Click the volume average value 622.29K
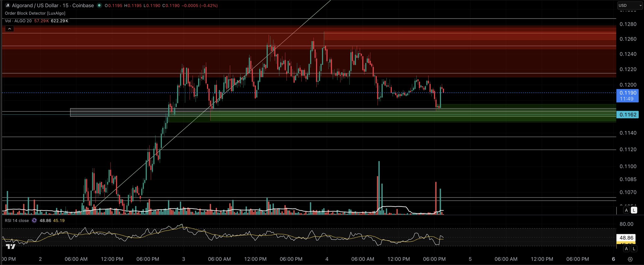Screen dimensions: 644x265 [59, 21]
